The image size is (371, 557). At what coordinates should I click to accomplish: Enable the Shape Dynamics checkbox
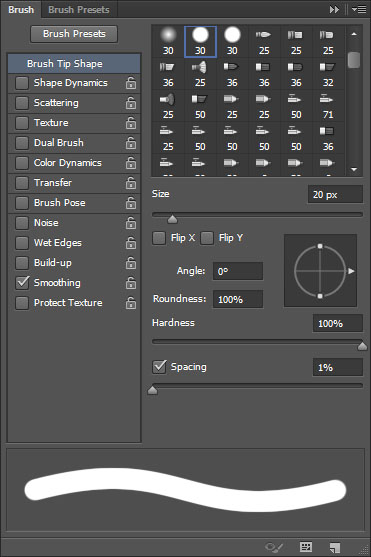[22, 83]
